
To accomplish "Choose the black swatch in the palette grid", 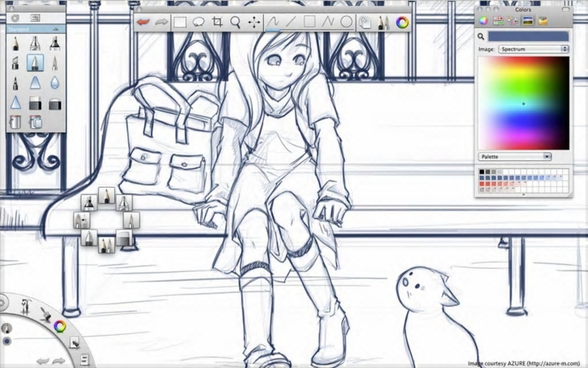I will coord(482,172).
